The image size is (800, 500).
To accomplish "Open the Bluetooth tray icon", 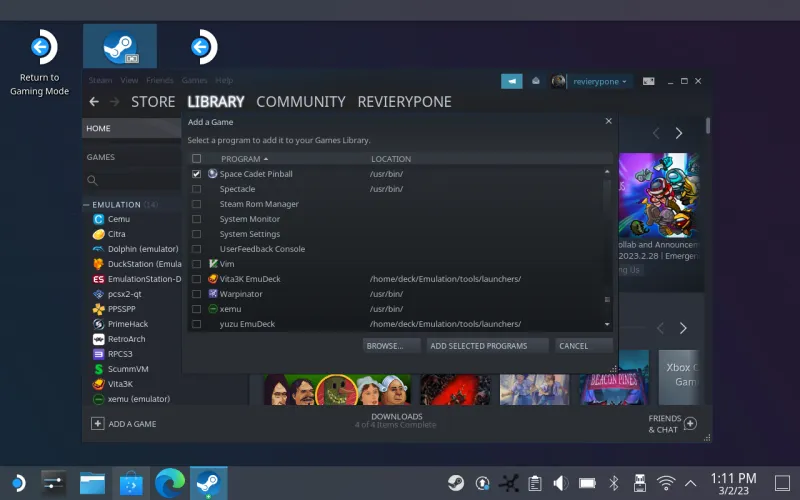I will pyautogui.click(x=615, y=483).
